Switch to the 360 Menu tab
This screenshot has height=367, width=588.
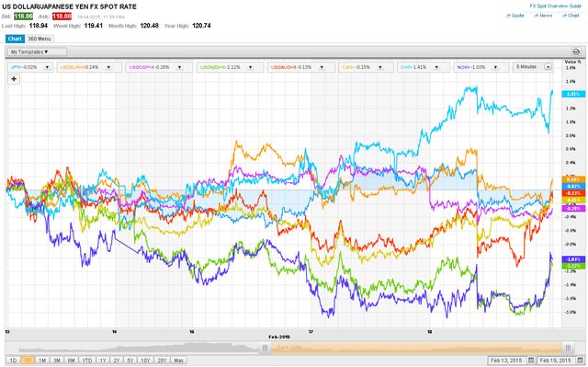(x=40, y=39)
